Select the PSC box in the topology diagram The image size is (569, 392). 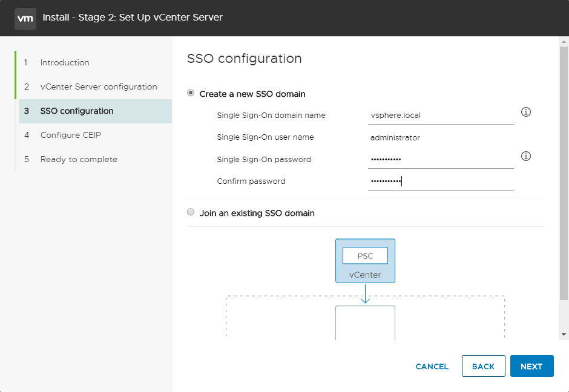point(365,255)
